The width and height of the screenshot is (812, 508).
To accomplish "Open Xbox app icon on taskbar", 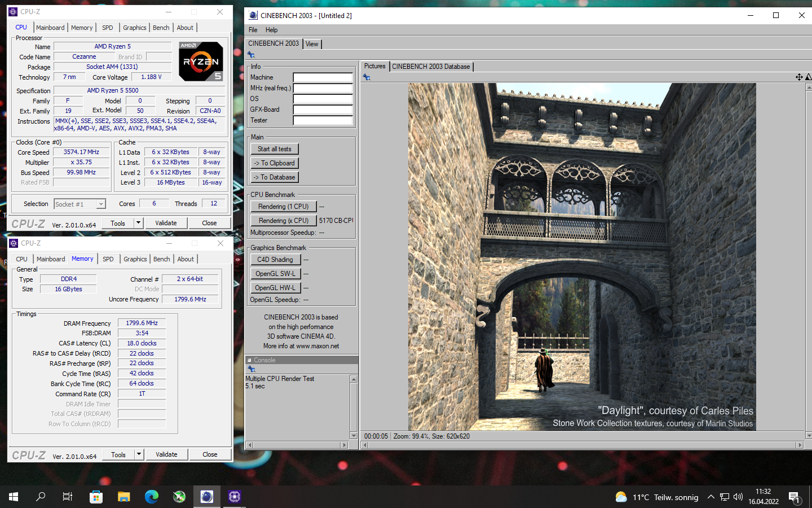I will [x=179, y=497].
